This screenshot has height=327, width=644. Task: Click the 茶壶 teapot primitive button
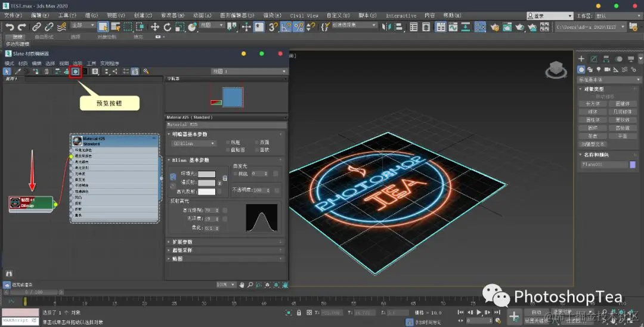pos(592,136)
